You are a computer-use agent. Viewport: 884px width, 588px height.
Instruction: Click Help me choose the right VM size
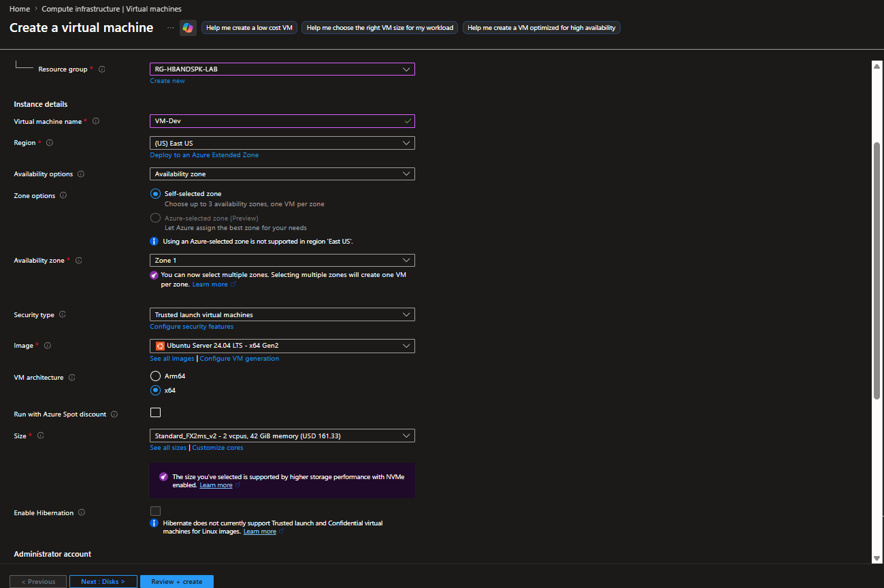(380, 28)
